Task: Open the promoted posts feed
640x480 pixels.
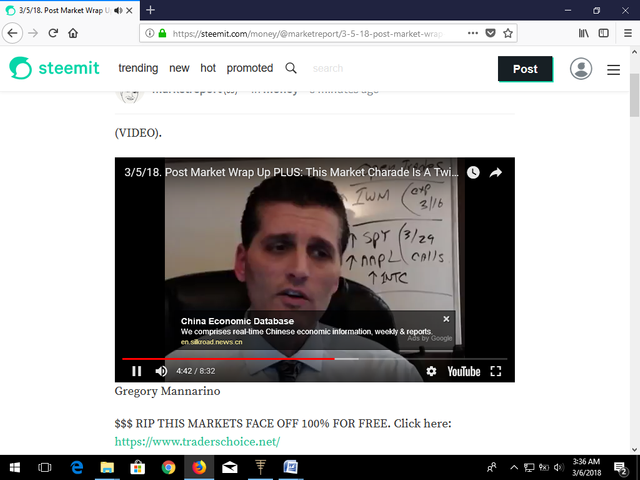Action: click(x=250, y=68)
